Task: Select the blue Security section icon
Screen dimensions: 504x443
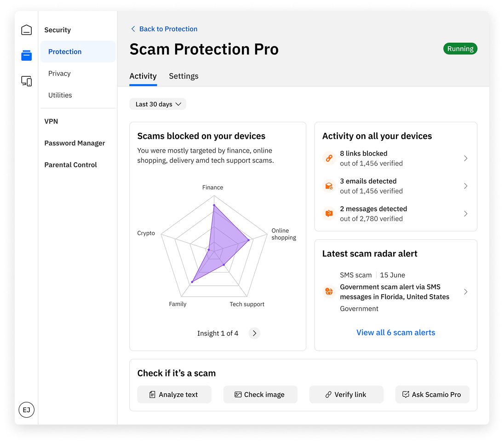Action: pyautogui.click(x=26, y=55)
